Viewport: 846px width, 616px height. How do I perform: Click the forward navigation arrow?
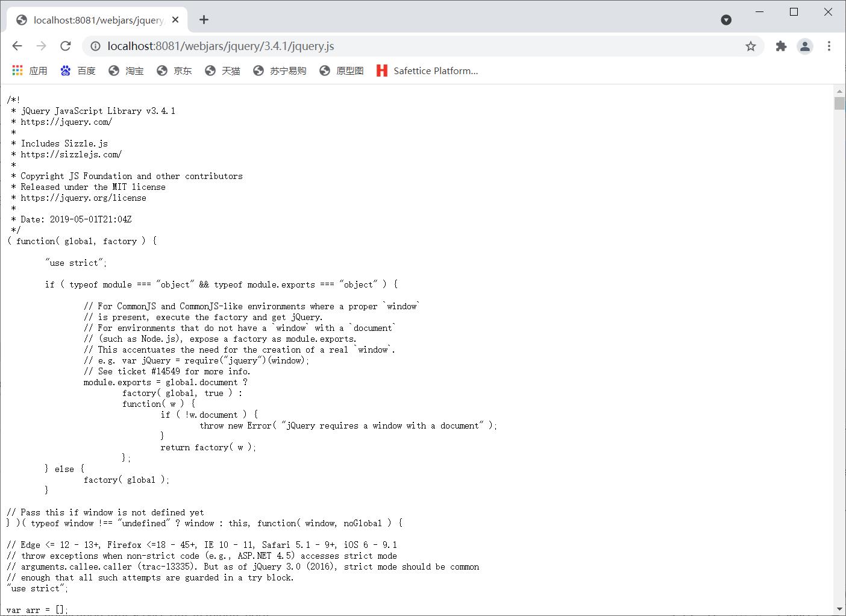[41, 46]
